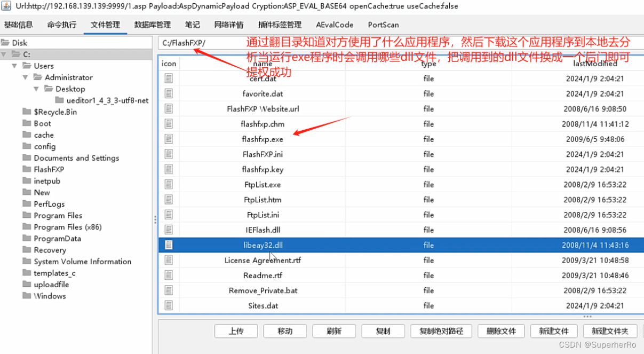Viewport: 644px width, 354px height.
Task: Click the file icon beside Sites.dat
Action: click(x=169, y=306)
